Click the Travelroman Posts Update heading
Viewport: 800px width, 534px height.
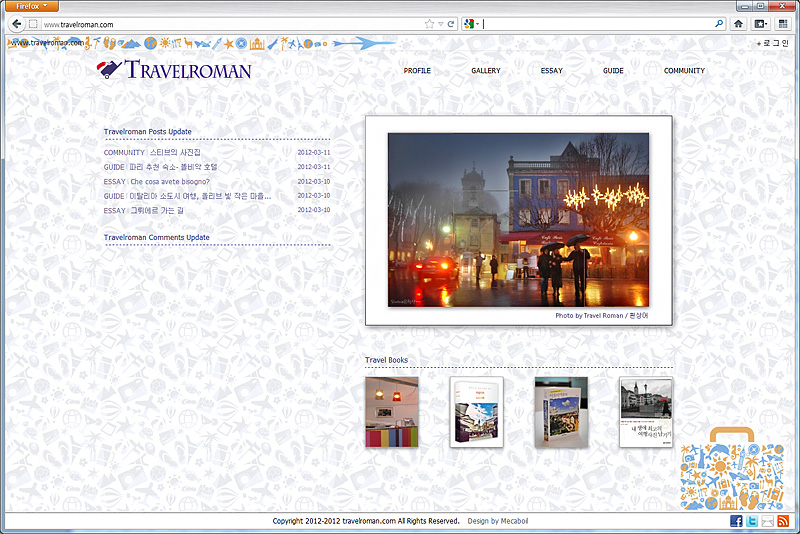(147, 132)
